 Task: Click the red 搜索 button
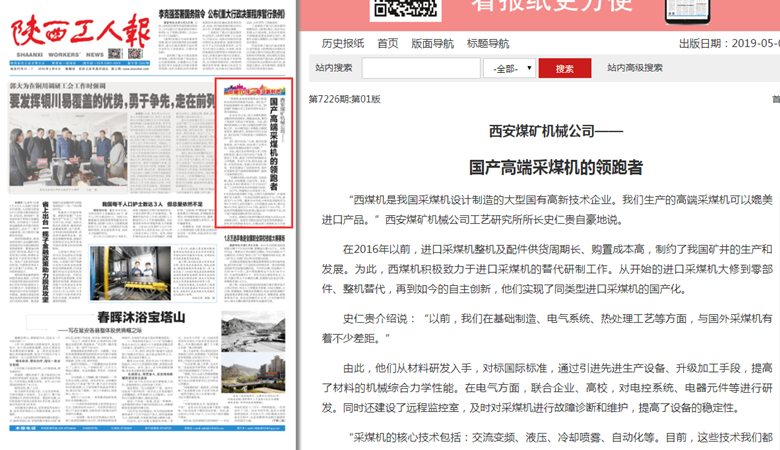pos(565,68)
